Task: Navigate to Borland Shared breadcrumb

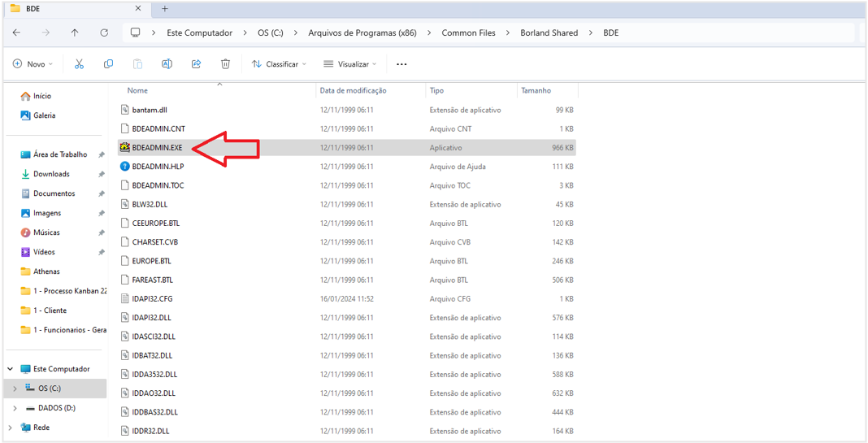Action: [x=549, y=33]
